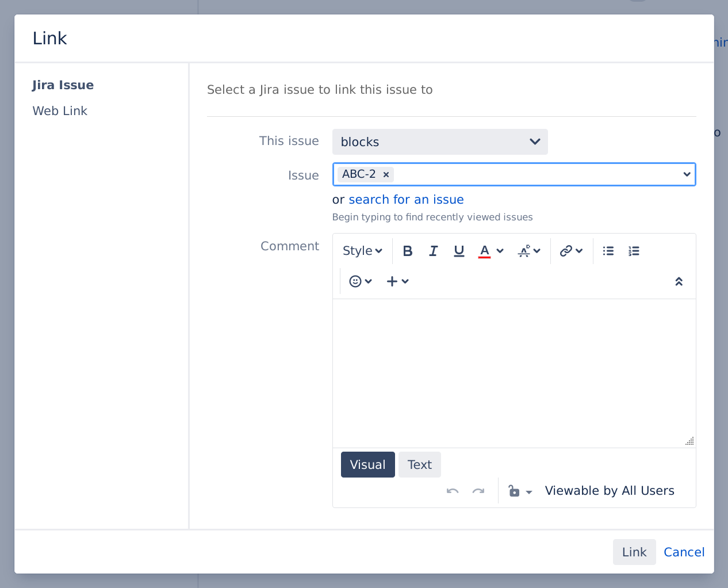The height and width of the screenshot is (588, 728).
Task: Apply red text color button
Action: coord(485,251)
